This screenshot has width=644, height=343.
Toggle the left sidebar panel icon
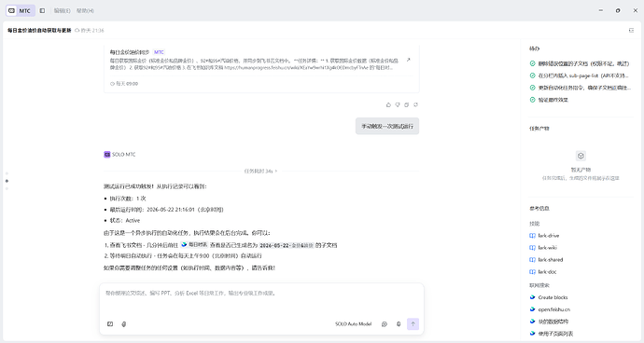[x=42, y=10]
